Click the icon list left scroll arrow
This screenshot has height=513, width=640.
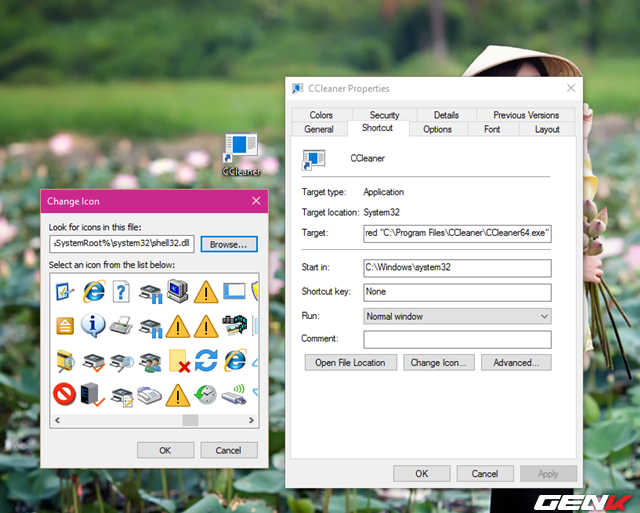[x=58, y=420]
